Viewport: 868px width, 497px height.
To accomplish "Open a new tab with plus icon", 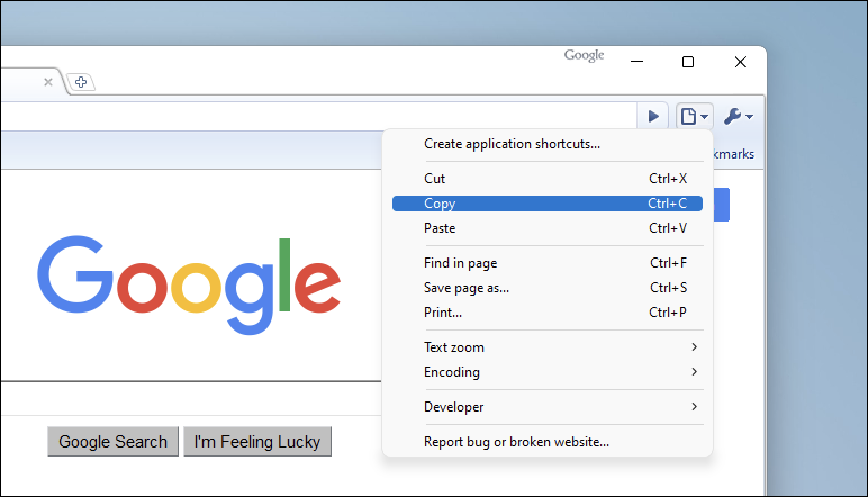I will (x=81, y=82).
